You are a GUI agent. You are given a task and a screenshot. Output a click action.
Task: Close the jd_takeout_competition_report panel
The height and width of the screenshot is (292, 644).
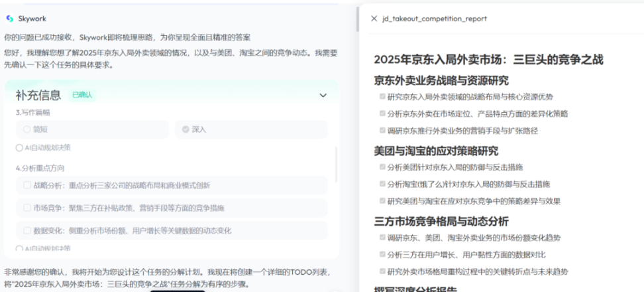[x=374, y=19]
